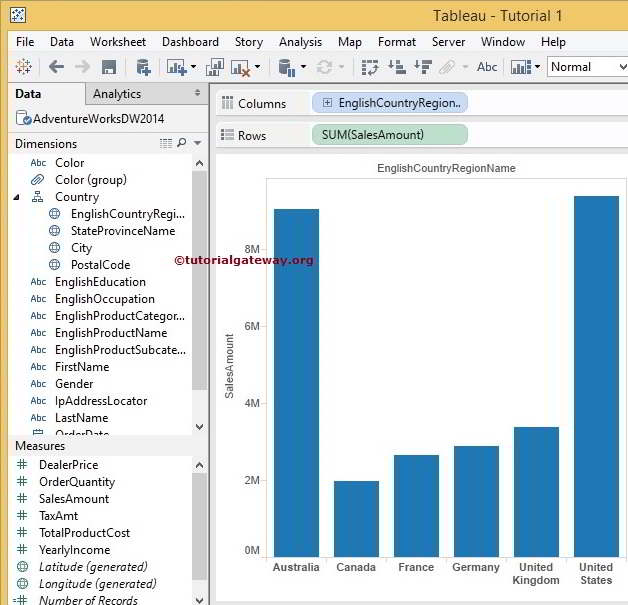Switch to the Analytics tab
Viewport: 628px width, 605px height.
(x=117, y=94)
